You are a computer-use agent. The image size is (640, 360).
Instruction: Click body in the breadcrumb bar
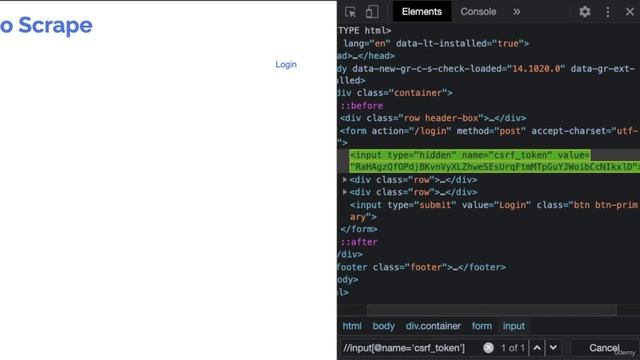coord(383,326)
